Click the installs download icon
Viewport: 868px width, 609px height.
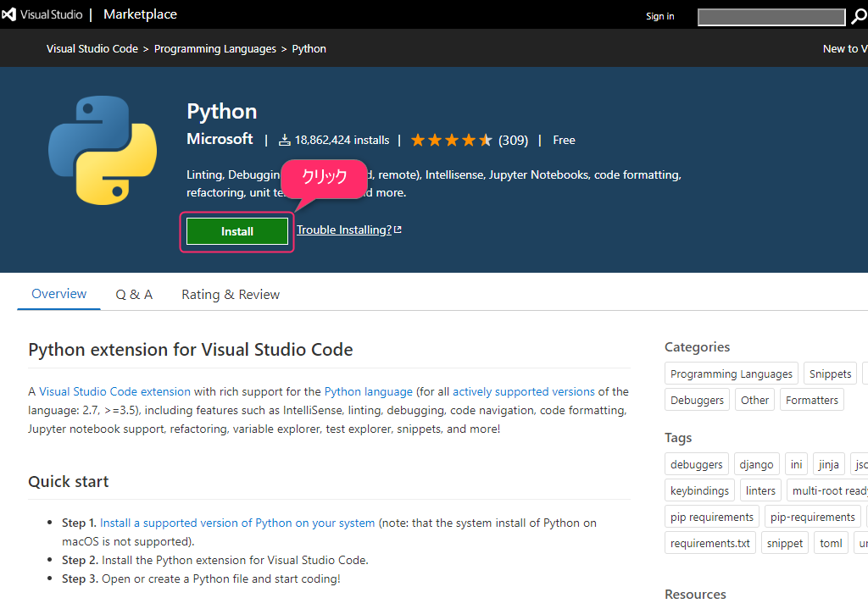(285, 140)
